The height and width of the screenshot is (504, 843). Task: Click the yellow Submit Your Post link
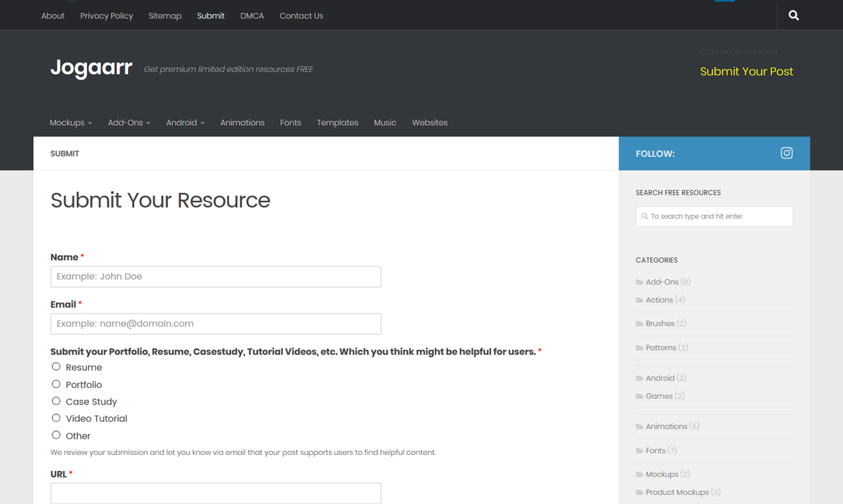click(x=747, y=72)
